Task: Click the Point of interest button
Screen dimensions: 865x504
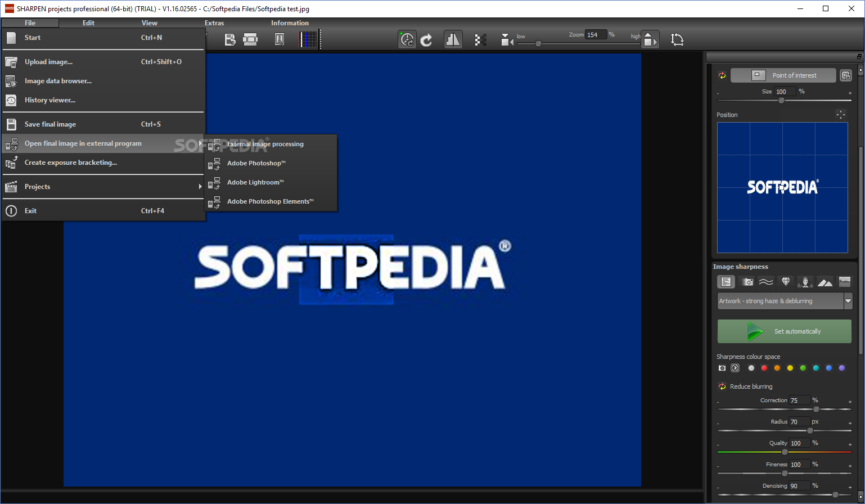Action: point(783,75)
